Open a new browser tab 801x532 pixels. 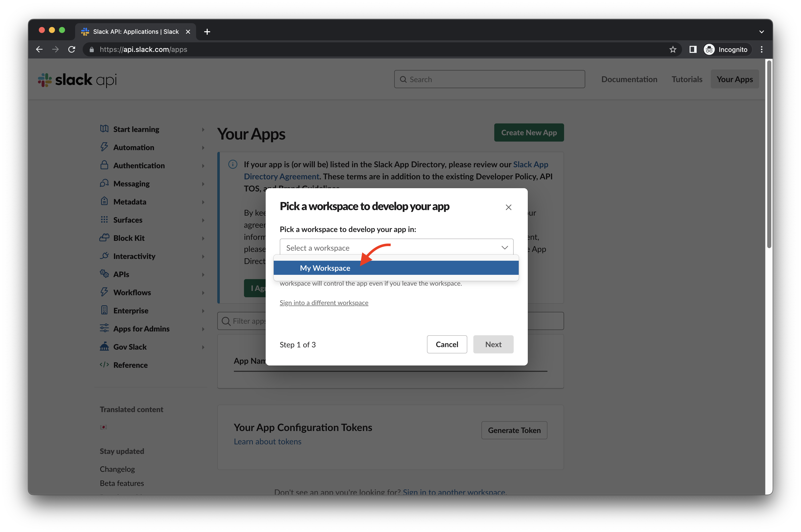(x=207, y=31)
